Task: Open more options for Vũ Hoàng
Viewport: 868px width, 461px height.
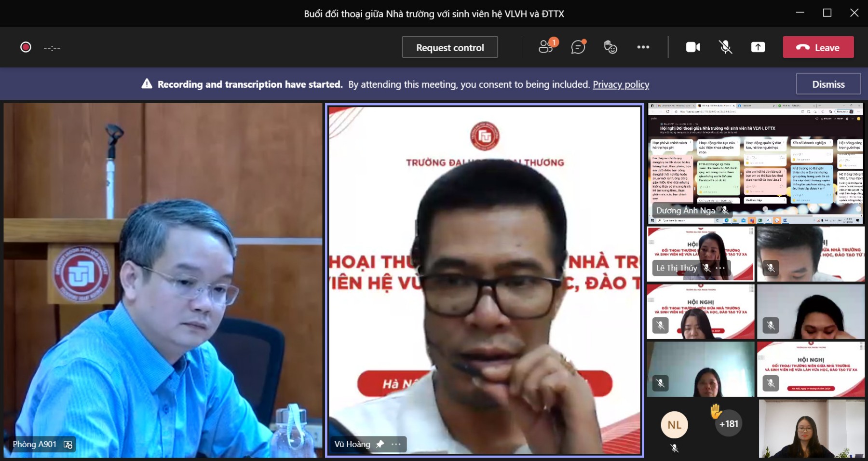Action: [x=396, y=444]
